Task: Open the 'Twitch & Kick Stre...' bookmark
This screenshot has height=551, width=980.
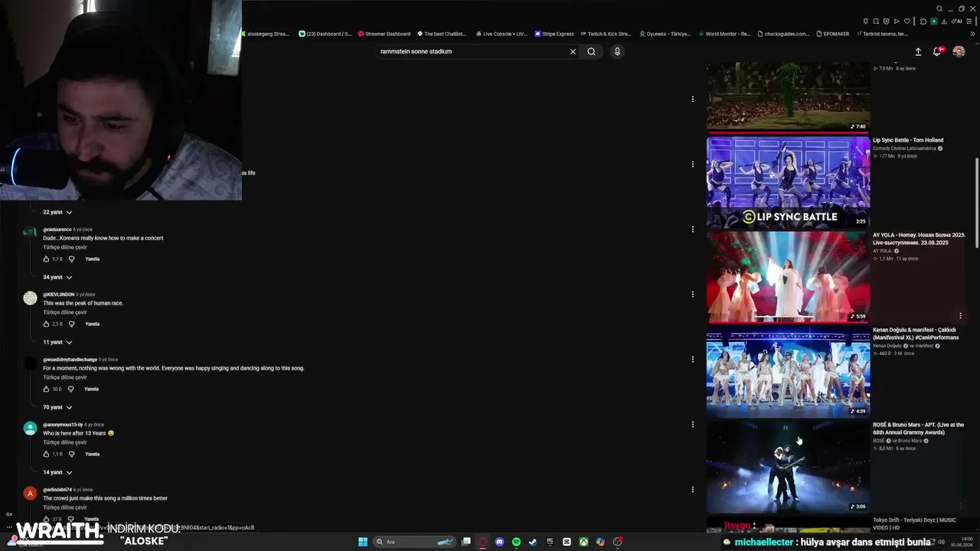Action: pos(606,34)
